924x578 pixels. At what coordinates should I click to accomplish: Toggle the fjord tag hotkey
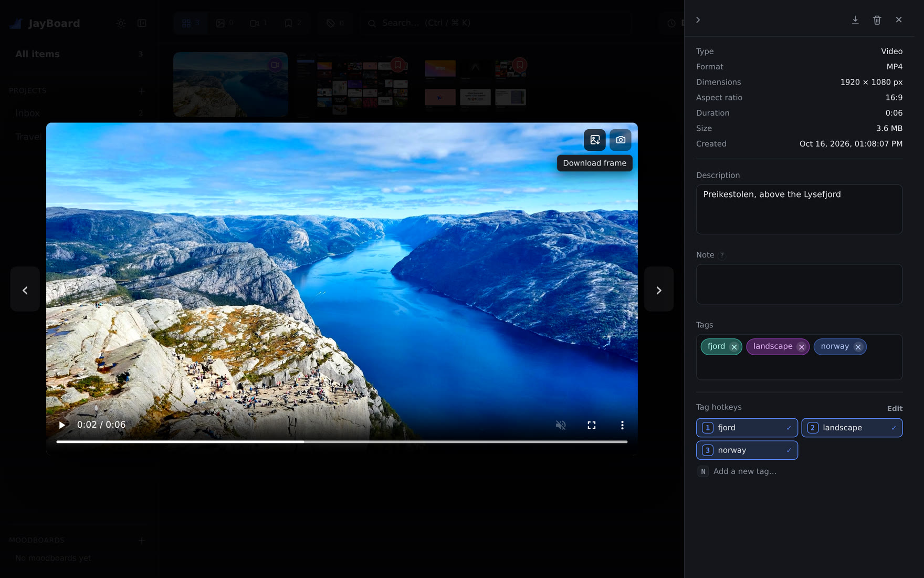click(x=747, y=428)
